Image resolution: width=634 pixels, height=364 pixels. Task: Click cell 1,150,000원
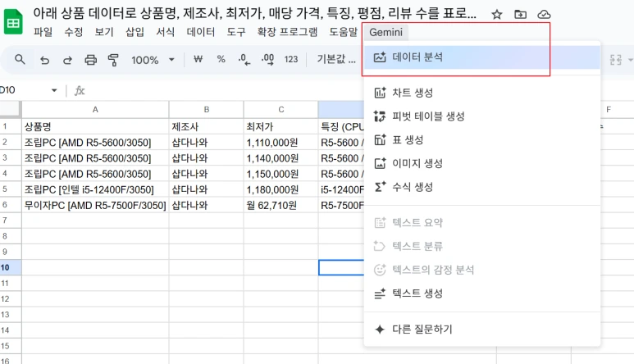click(281, 174)
